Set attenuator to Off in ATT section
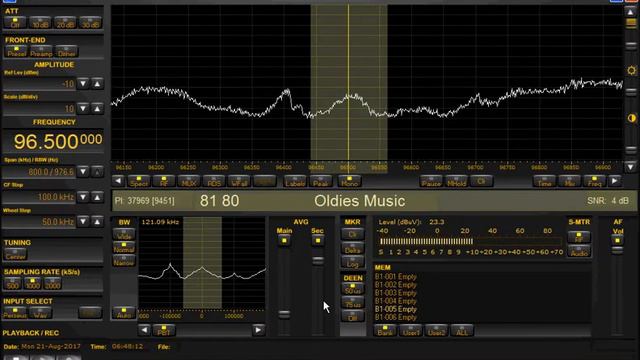The height and width of the screenshot is (360, 640). point(15,22)
